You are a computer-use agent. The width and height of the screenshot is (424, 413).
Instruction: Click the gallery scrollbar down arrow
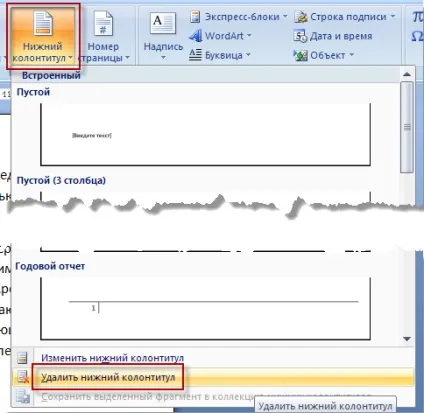pos(407,339)
